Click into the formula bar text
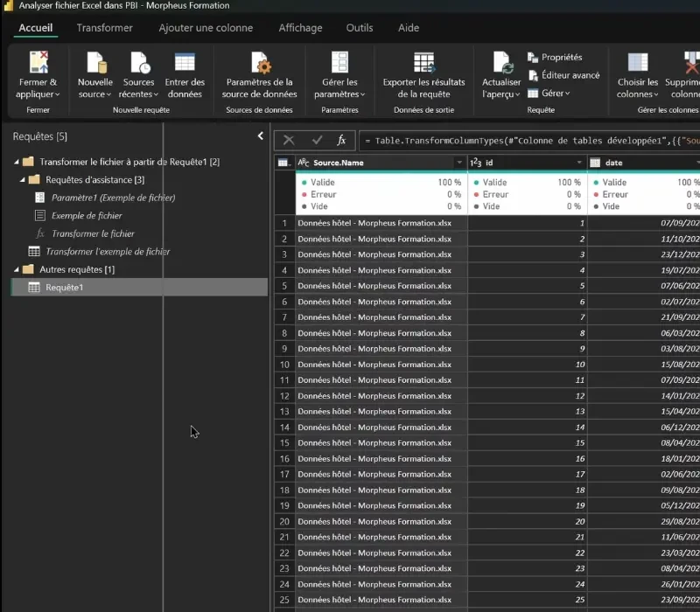The image size is (700, 612). click(x=529, y=141)
